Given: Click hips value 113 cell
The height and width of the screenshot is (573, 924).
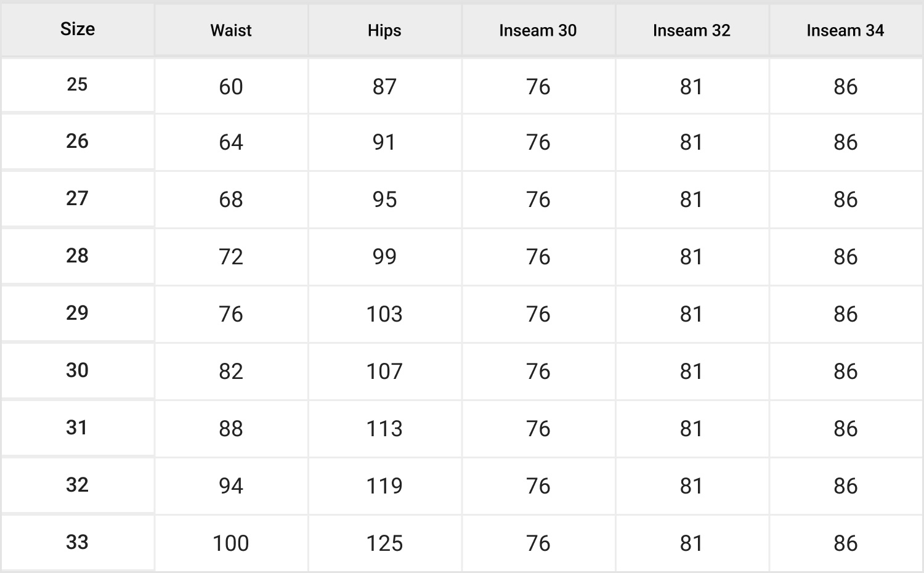Looking at the screenshot, I should pyautogui.click(x=384, y=429).
